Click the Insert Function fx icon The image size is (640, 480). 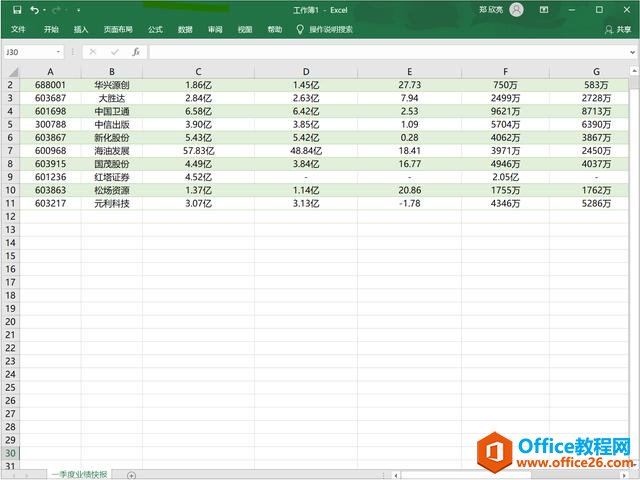coord(136,51)
